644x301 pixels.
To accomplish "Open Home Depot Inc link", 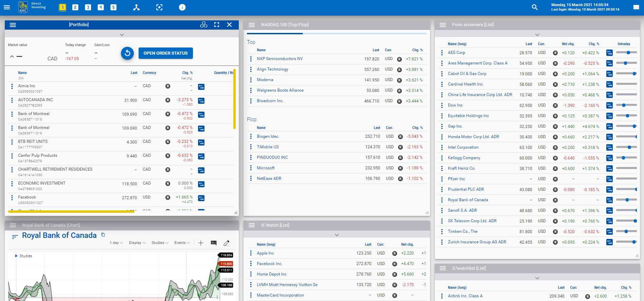I will tap(271, 274).
